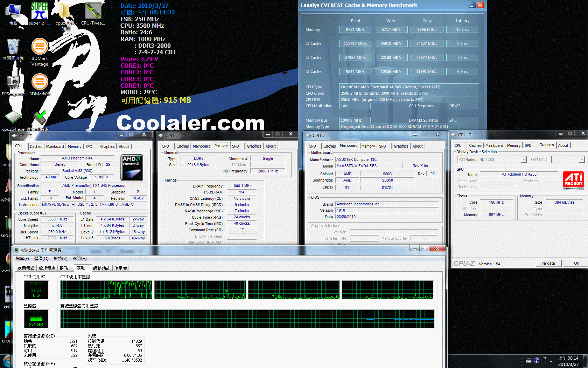Launch the 3DMark06 desktop icon
The image size is (588, 368).
click(x=40, y=83)
